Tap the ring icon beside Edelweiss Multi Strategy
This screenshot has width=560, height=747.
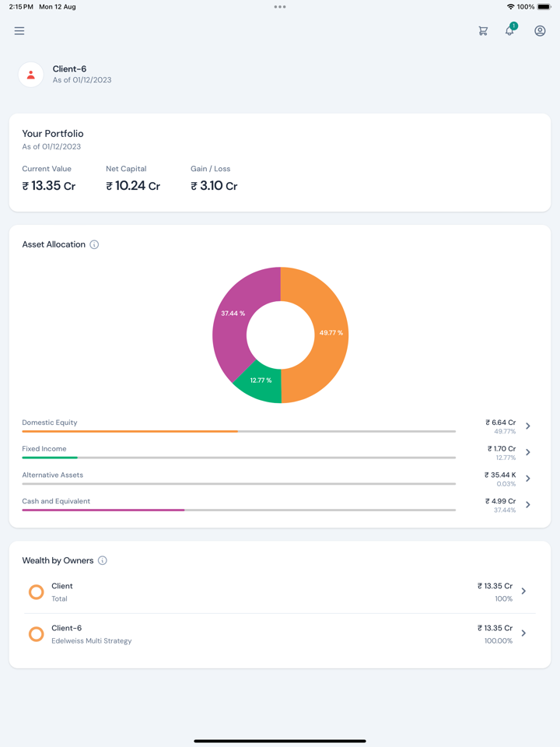tap(36, 634)
